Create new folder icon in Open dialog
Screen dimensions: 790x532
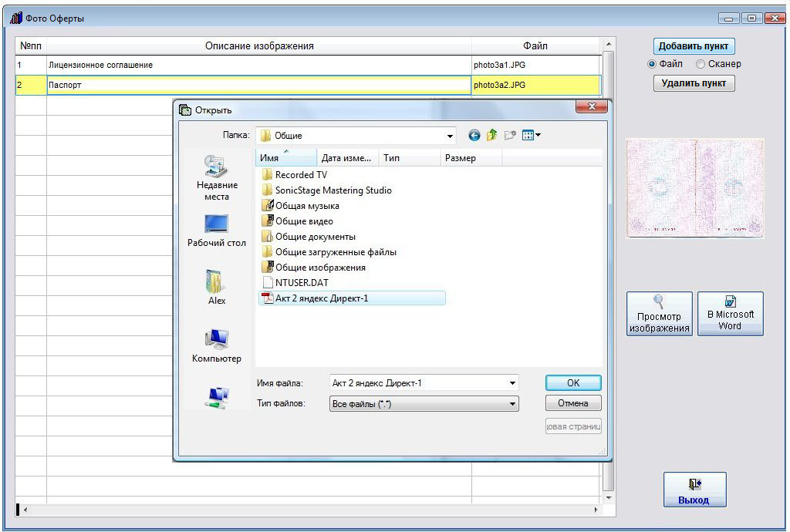click(x=510, y=135)
